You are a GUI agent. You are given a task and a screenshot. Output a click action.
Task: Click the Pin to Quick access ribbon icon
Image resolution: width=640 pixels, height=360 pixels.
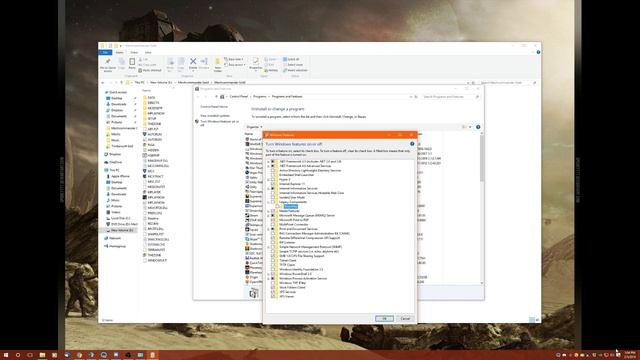tap(108, 62)
